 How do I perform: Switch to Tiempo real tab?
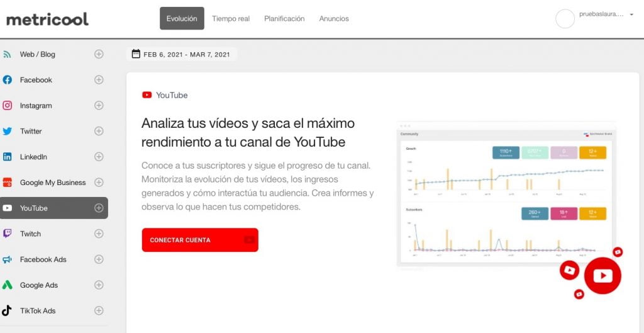(231, 18)
